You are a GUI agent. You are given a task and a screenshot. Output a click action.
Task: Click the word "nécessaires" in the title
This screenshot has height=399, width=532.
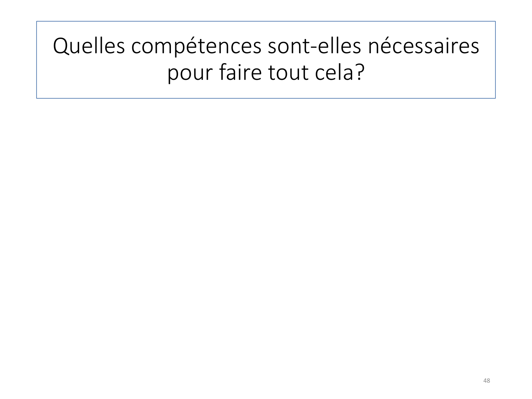tap(423, 46)
